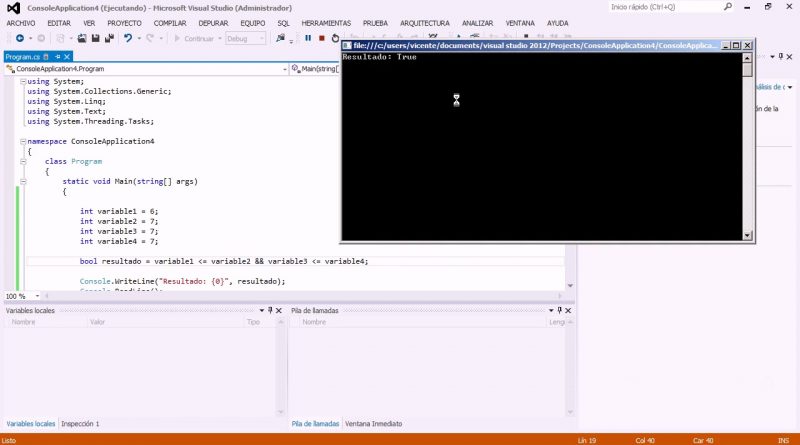Click the navigate backward arrow icon
The height and width of the screenshot is (445, 800).
[x=20, y=38]
